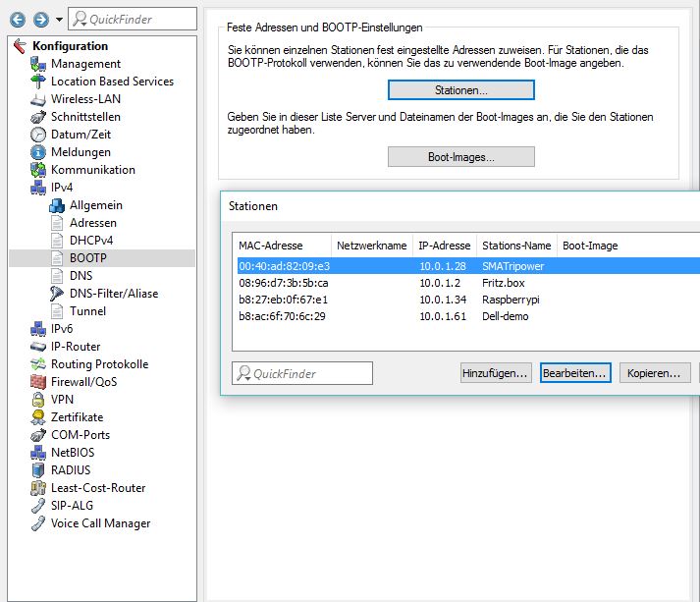700x602 pixels.
Task: Click Bearbeiten... in Stationen dialog
Action: [x=575, y=373]
